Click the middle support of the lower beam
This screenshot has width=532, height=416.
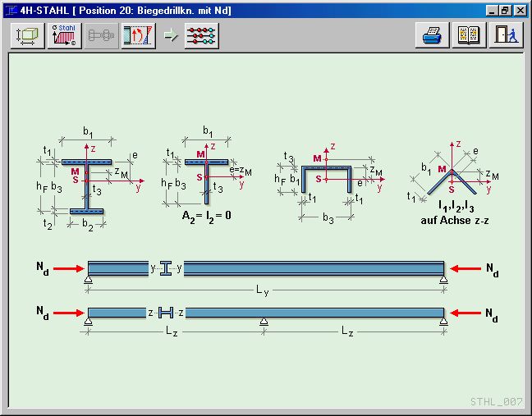coord(263,322)
